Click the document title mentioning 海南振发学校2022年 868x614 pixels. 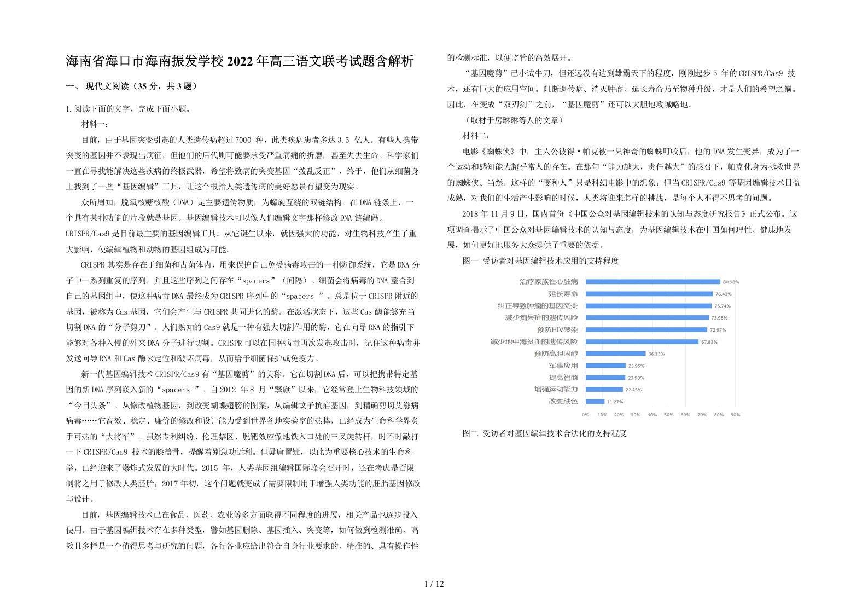pyautogui.click(x=240, y=61)
